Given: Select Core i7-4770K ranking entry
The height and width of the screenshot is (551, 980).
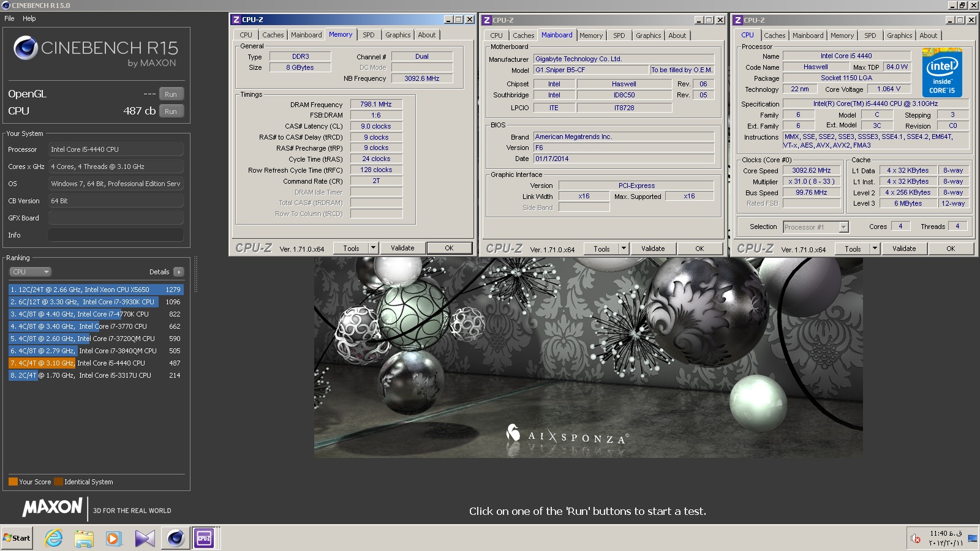Looking at the screenshot, I should [96, 314].
